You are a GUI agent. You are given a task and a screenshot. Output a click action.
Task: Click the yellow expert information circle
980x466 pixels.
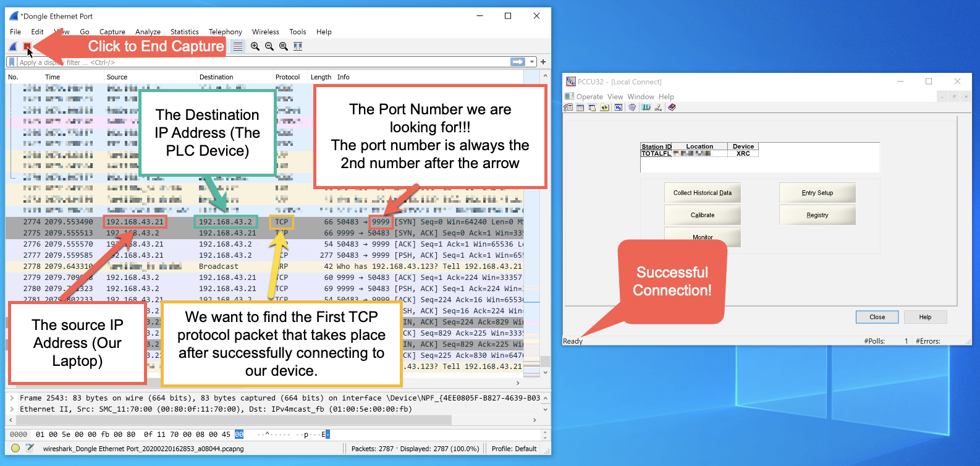click(15, 449)
